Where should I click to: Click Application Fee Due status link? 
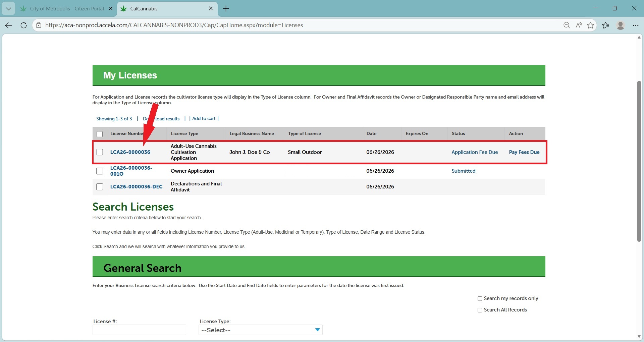click(x=475, y=152)
